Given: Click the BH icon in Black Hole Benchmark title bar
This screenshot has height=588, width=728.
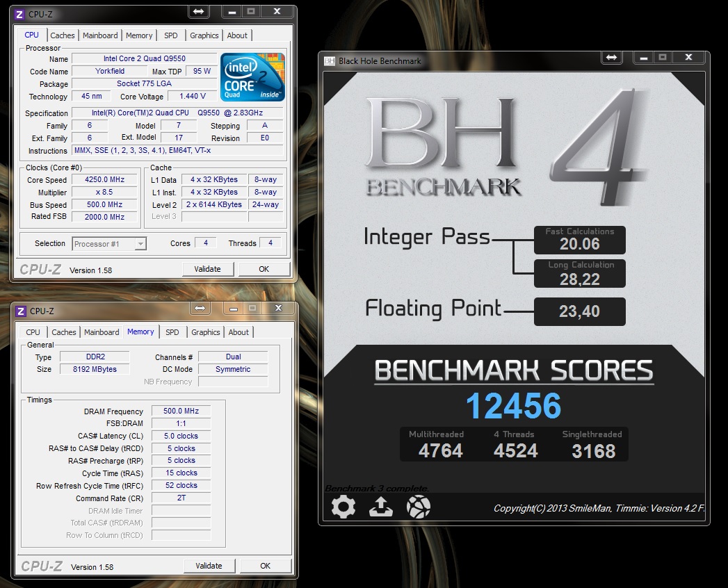Looking at the screenshot, I should point(330,61).
